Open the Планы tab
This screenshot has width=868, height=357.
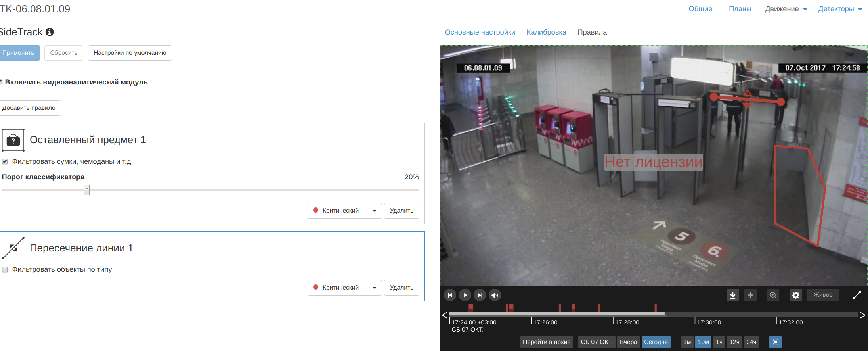[x=740, y=9]
